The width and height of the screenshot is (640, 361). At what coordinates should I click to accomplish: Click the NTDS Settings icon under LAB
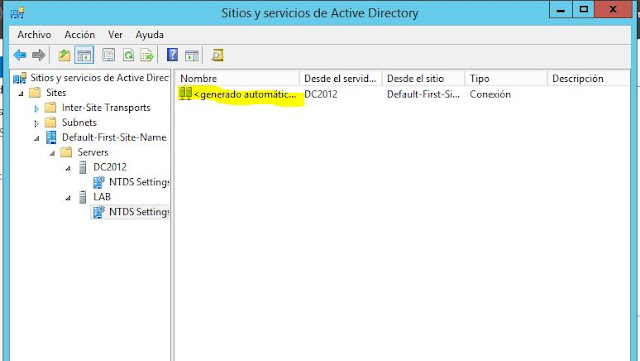pyautogui.click(x=99, y=212)
